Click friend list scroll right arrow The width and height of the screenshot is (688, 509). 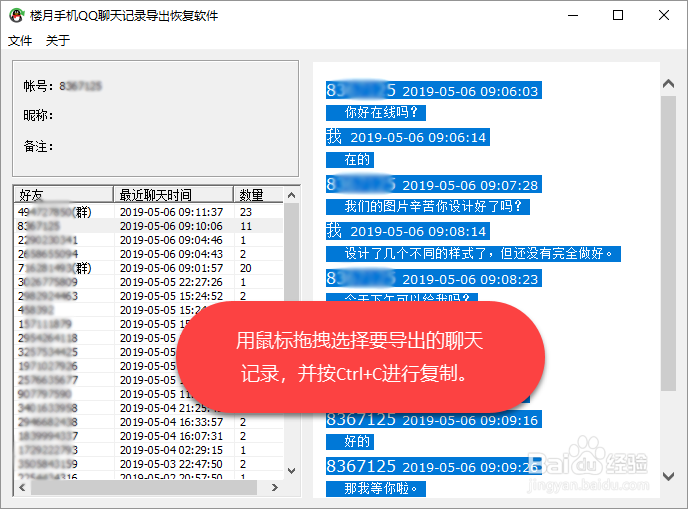275,487
